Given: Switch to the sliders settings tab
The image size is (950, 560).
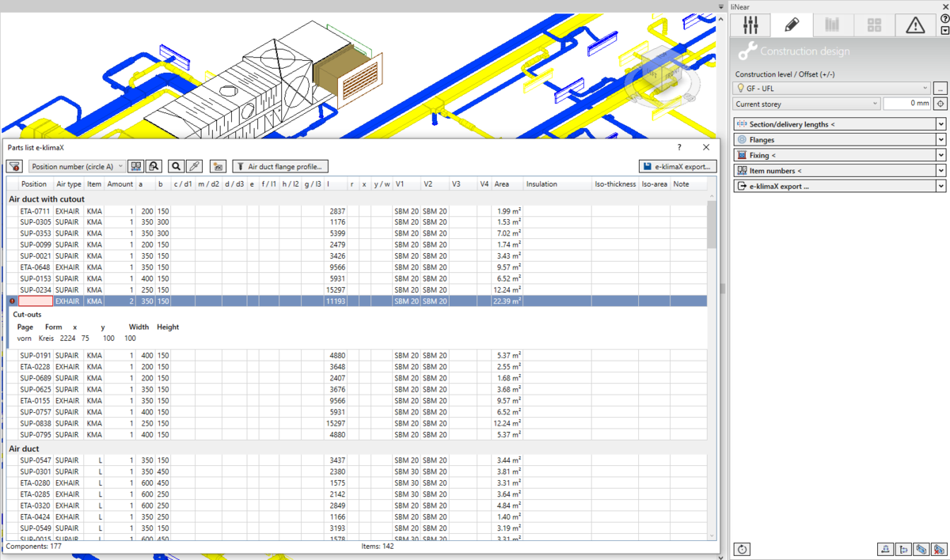Looking at the screenshot, I should click(x=750, y=25).
